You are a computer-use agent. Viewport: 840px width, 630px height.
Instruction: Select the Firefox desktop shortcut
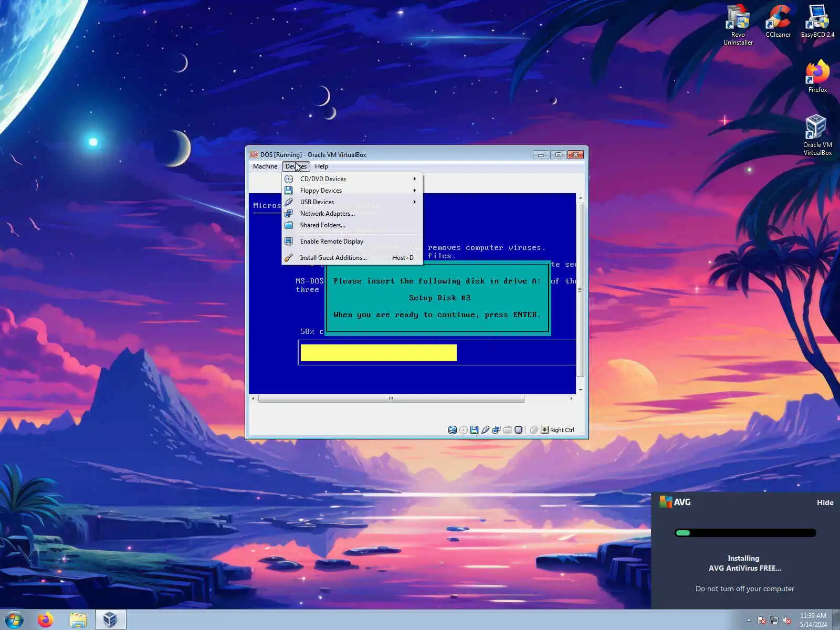[x=817, y=77]
